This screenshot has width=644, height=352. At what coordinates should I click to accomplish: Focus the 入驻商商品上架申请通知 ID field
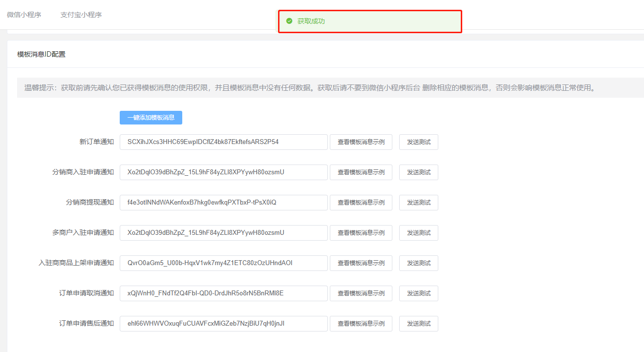click(x=223, y=263)
